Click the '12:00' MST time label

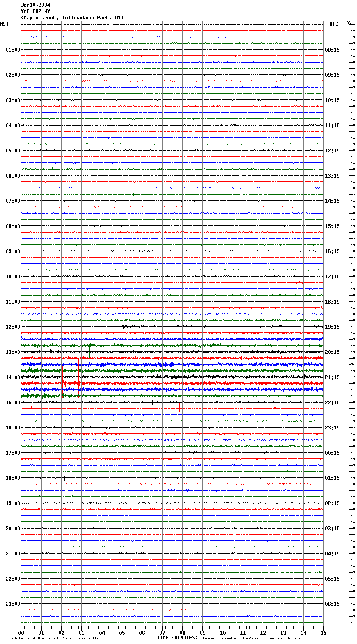pos(13,327)
